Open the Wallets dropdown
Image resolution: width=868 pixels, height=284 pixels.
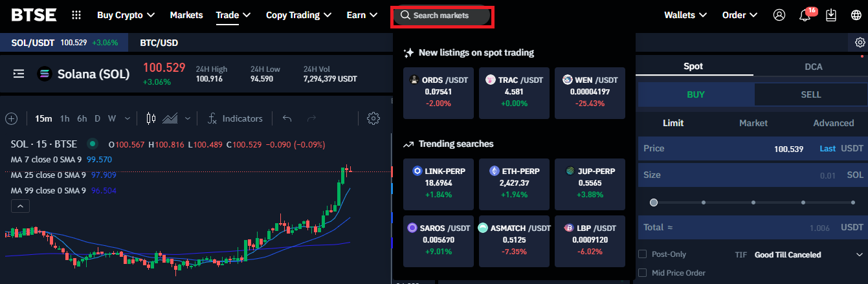click(685, 15)
